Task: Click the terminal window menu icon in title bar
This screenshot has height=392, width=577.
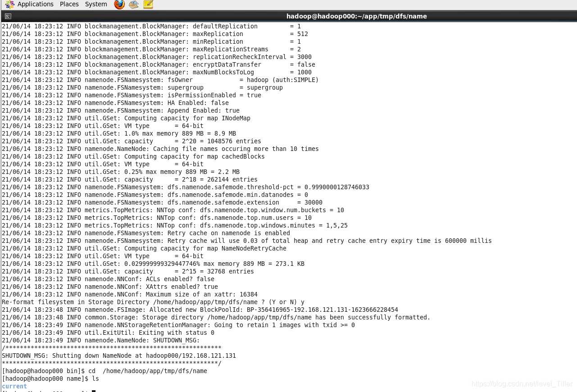Action: click(x=8, y=16)
